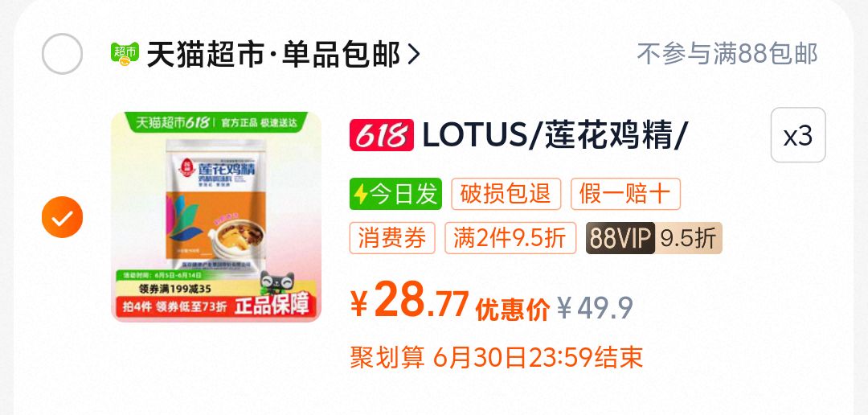Select the 消费券 coupon tag
This screenshot has width=868, height=415.
pyautogui.click(x=392, y=238)
